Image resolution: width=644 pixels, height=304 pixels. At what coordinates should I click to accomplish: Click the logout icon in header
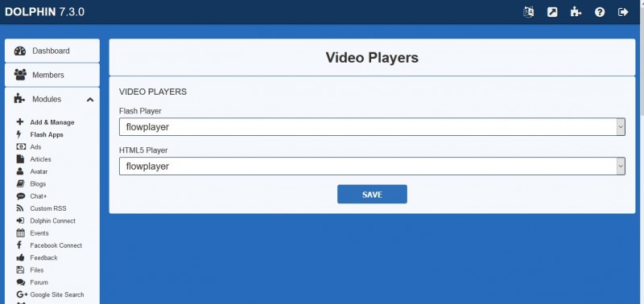[x=623, y=12]
